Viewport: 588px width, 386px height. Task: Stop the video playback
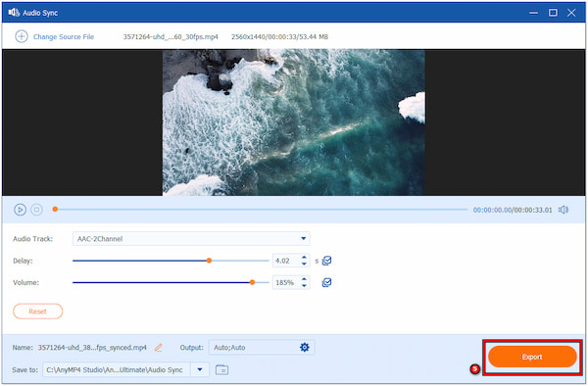point(36,210)
